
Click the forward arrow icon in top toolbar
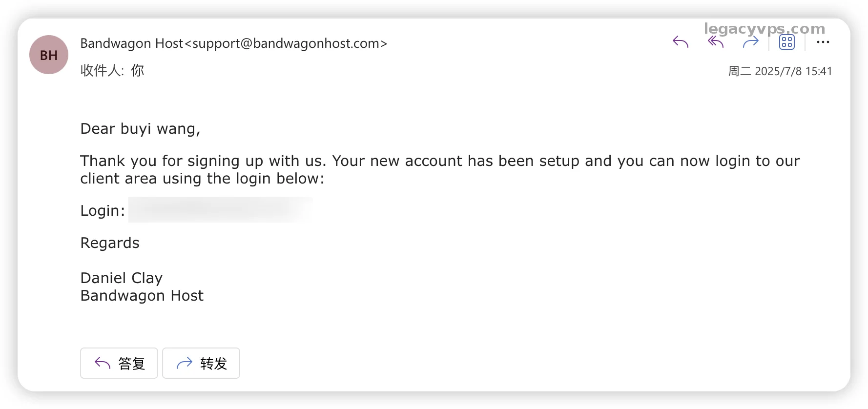(x=750, y=42)
